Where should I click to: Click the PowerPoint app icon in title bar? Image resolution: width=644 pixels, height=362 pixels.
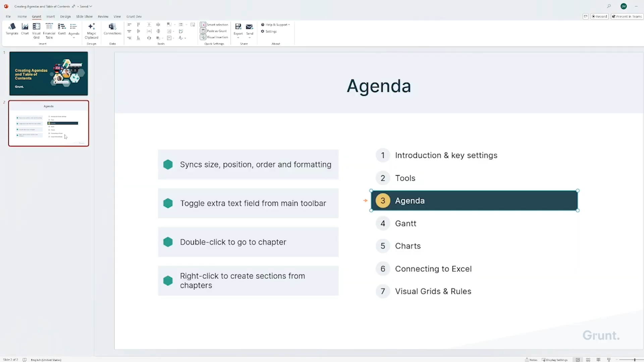[6, 6]
